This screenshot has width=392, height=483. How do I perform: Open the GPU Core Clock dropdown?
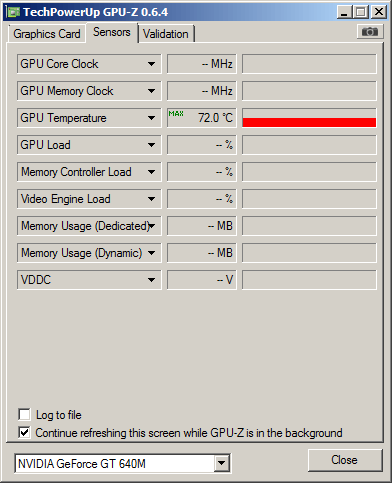pos(151,64)
